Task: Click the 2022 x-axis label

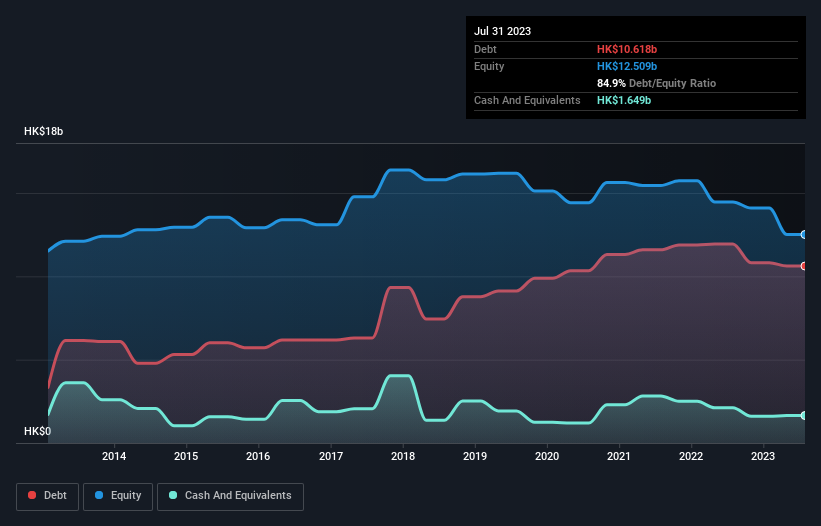Action: (691, 456)
